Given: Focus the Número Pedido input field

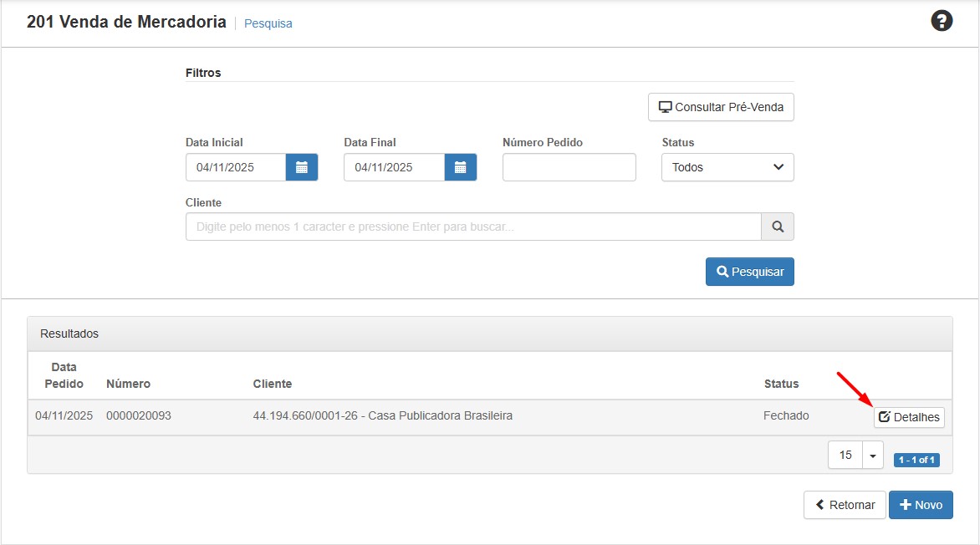Looking at the screenshot, I should click(x=569, y=167).
